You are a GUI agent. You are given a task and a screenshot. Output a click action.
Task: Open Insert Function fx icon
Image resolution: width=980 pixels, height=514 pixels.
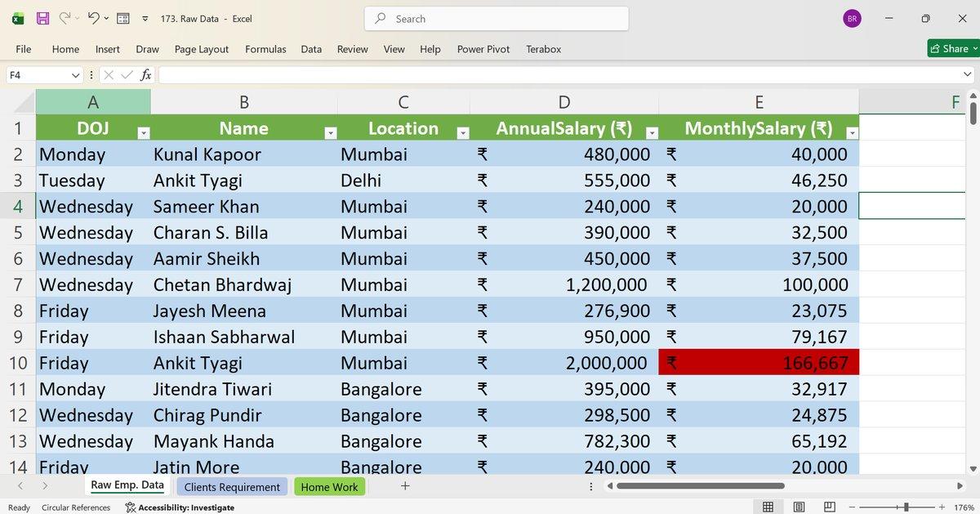pyautogui.click(x=145, y=75)
